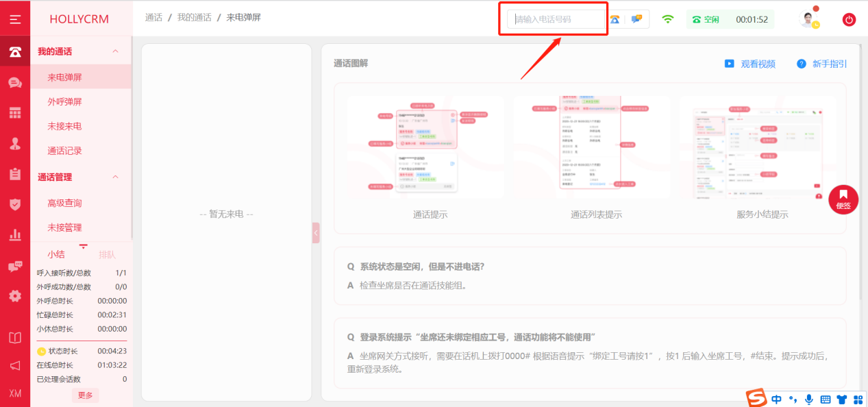The height and width of the screenshot is (407, 868).
Task: Open the grid table module icon
Action: [x=15, y=113]
